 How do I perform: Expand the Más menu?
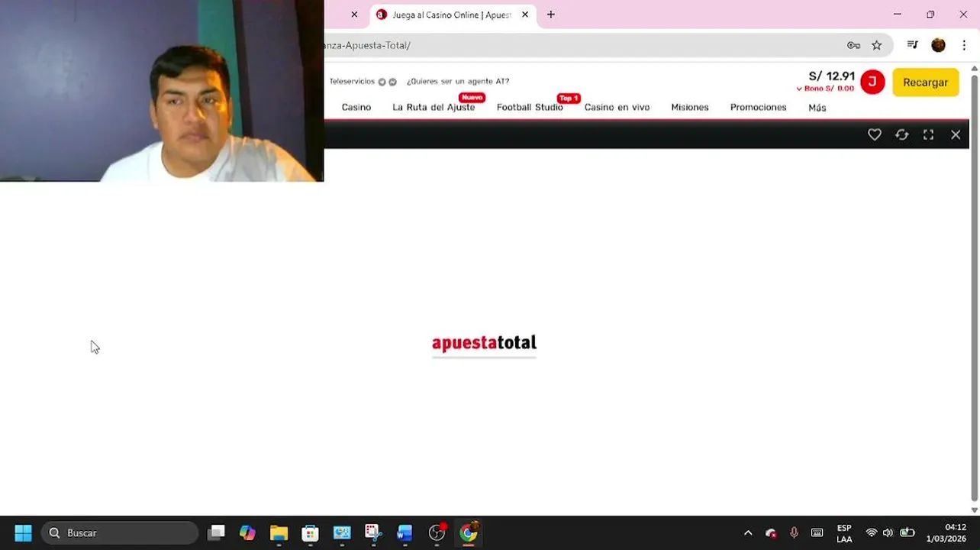click(x=817, y=108)
